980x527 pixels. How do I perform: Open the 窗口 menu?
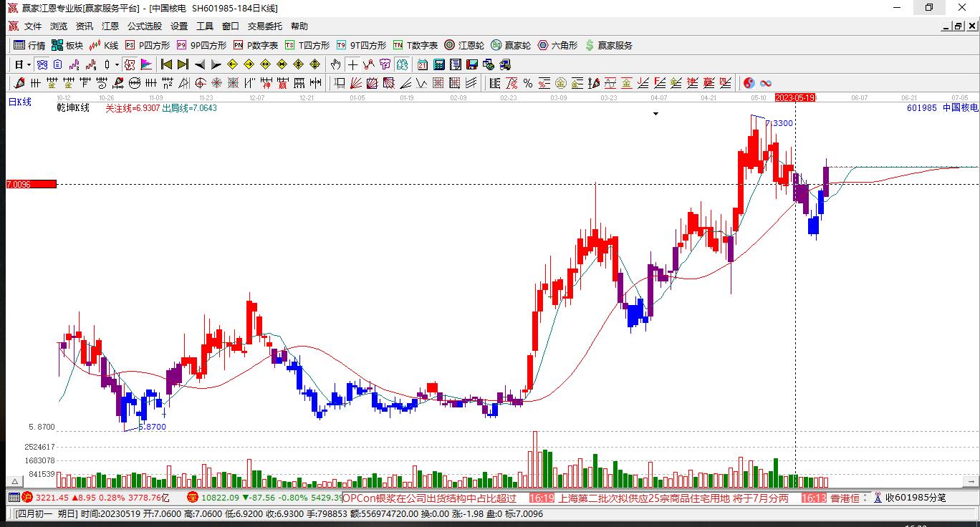click(x=231, y=26)
